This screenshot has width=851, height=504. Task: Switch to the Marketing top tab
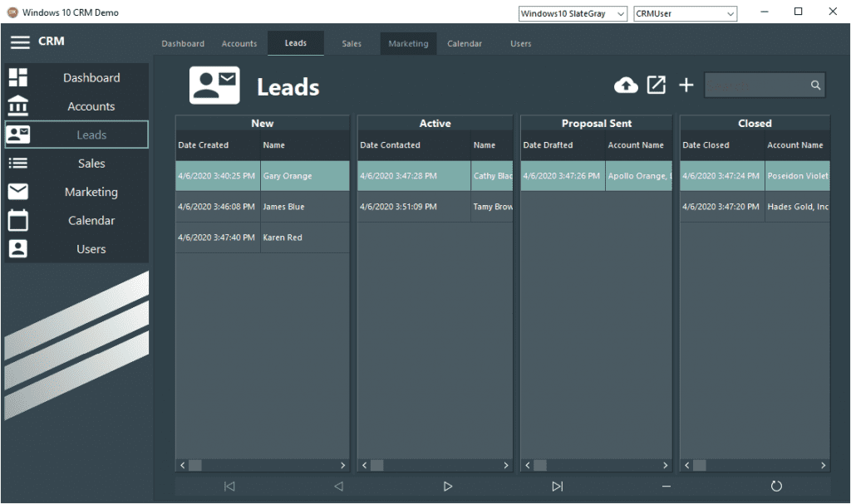coord(408,43)
